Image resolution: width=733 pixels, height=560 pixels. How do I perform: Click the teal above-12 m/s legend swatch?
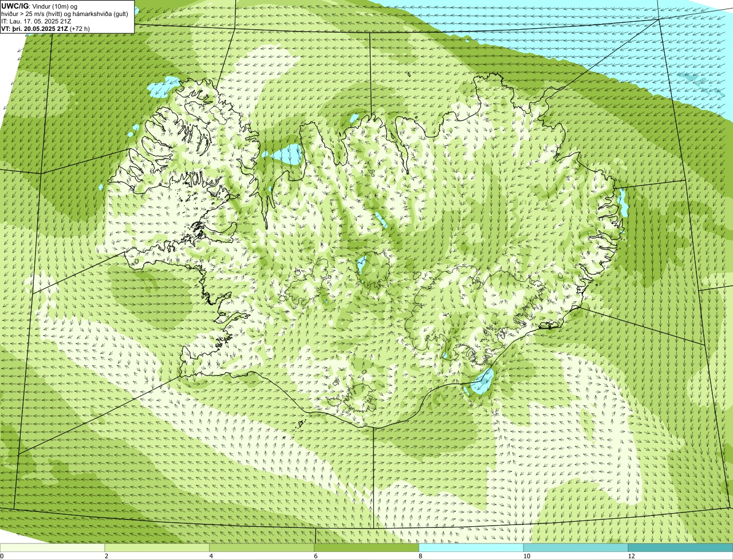pos(681,547)
